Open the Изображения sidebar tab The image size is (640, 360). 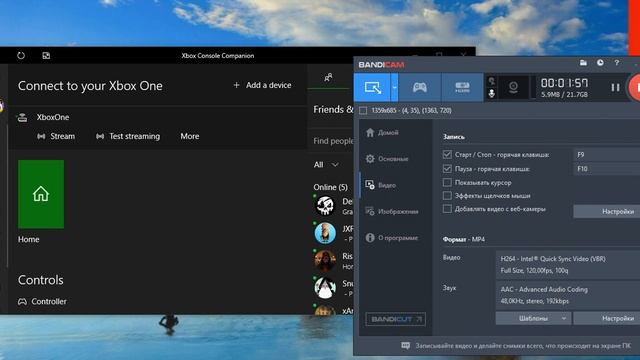click(x=392, y=211)
